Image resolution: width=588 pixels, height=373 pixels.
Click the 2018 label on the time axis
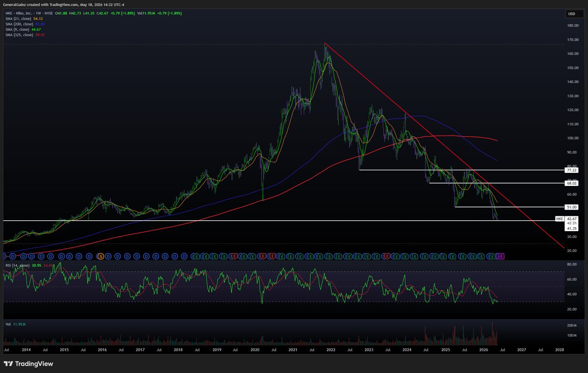178,350
